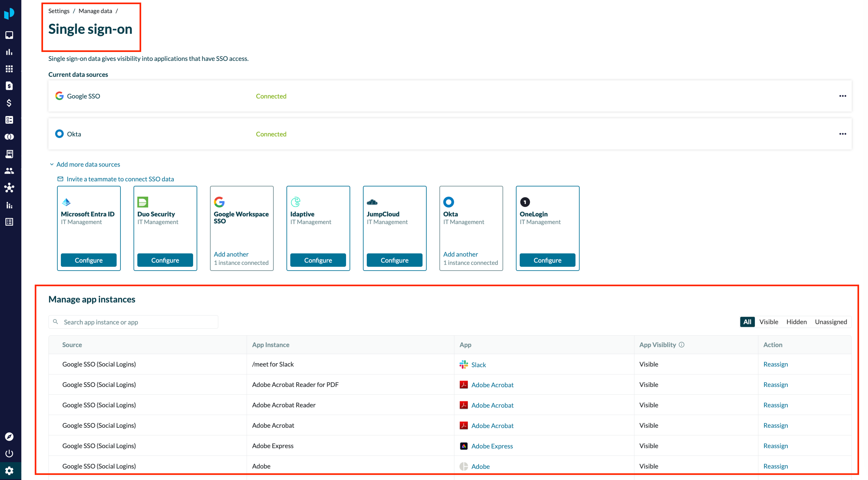Open the apps grid icon in sidebar
This screenshot has height=480, width=868.
tap(9, 69)
